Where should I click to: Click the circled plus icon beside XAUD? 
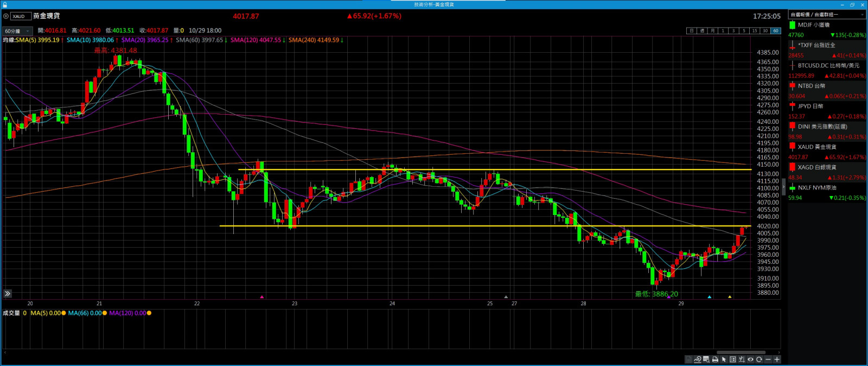click(6, 16)
